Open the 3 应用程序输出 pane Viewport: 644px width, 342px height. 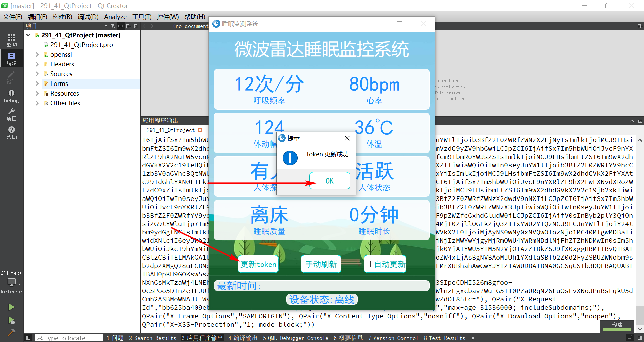(x=202, y=338)
